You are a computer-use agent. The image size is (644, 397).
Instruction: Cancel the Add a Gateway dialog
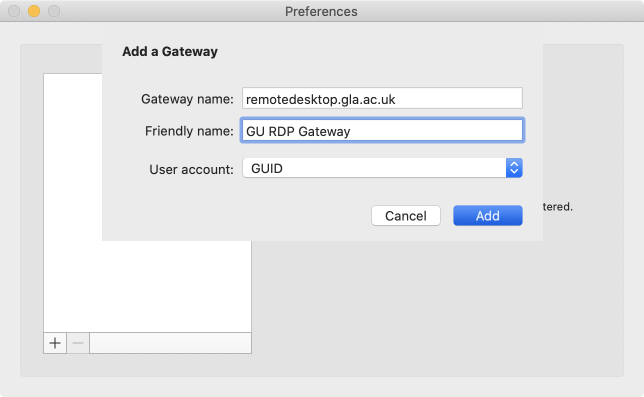coord(406,216)
